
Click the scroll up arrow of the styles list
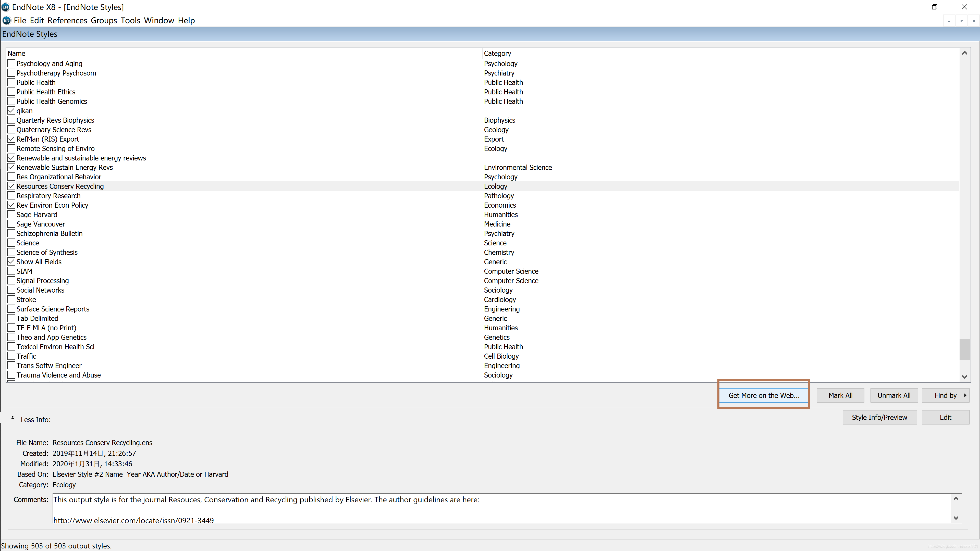pos(964,53)
